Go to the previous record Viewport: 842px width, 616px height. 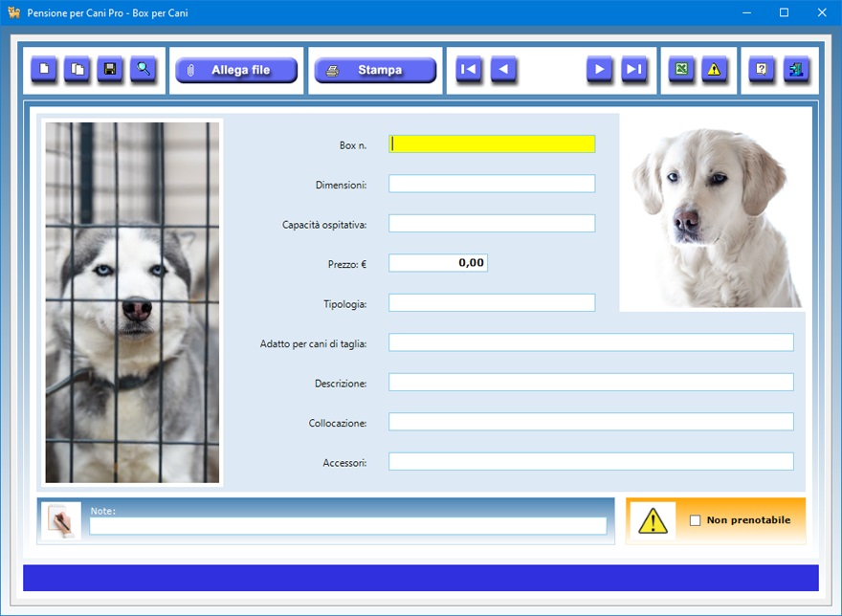point(503,69)
